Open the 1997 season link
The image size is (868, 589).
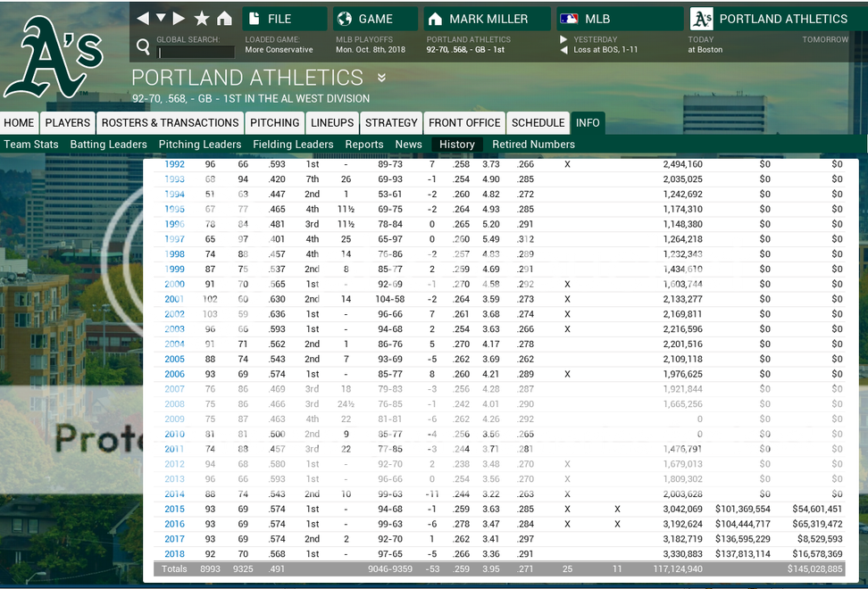174,239
